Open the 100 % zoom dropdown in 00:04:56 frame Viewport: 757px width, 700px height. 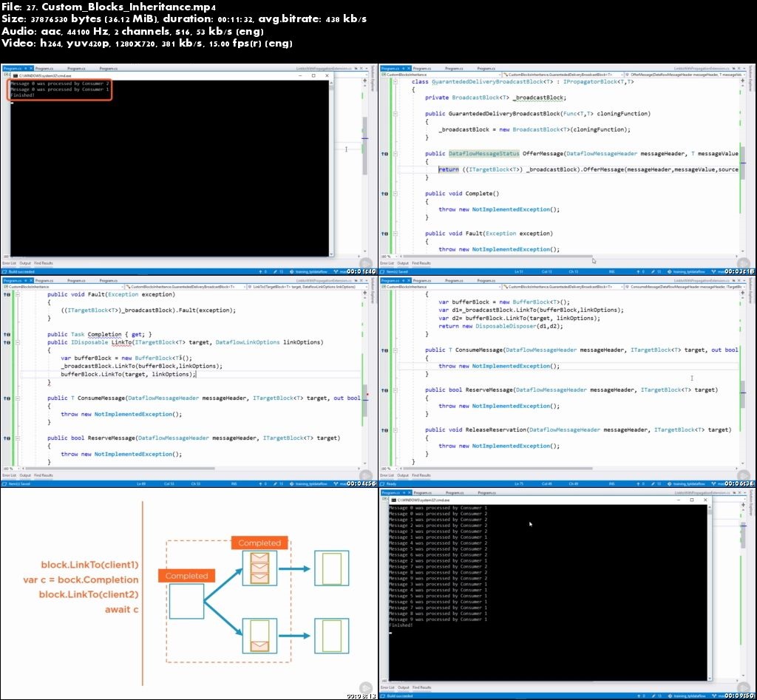click(x=10, y=469)
